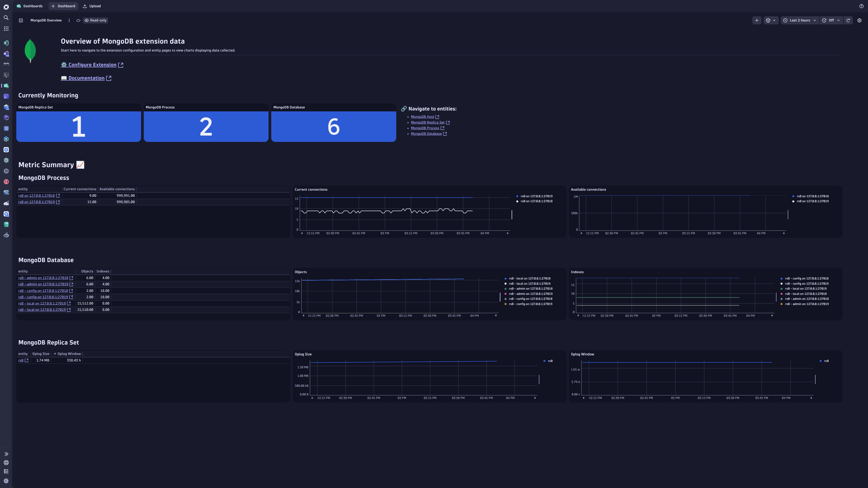Open the red exclamation Problems sidebar icon

click(x=6, y=182)
